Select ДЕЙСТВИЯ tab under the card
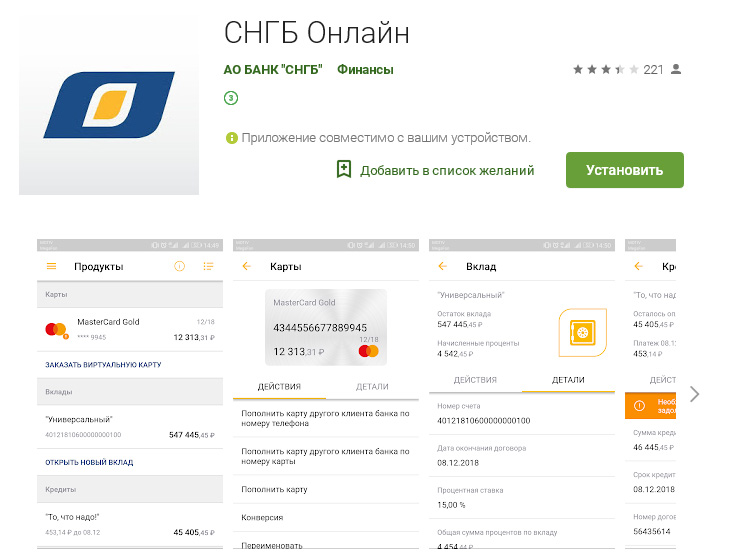The image size is (730, 560). coord(279,386)
